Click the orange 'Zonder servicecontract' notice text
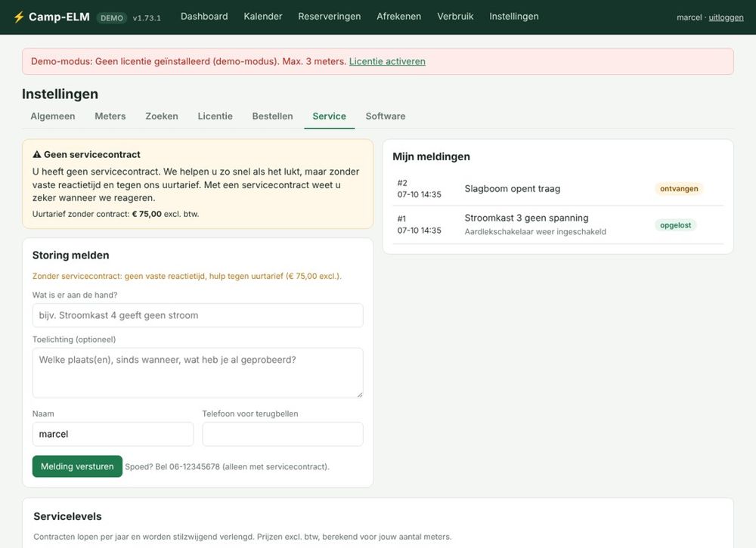This screenshot has height=548, width=756. tap(187, 276)
